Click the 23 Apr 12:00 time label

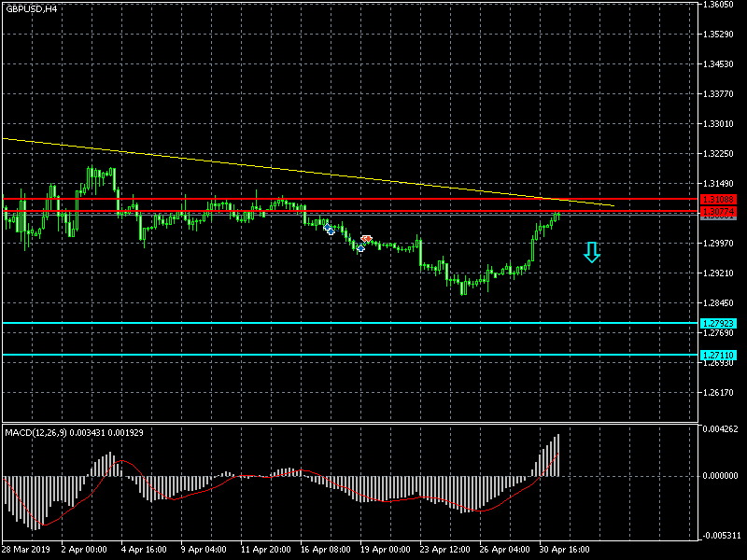point(443,550)
